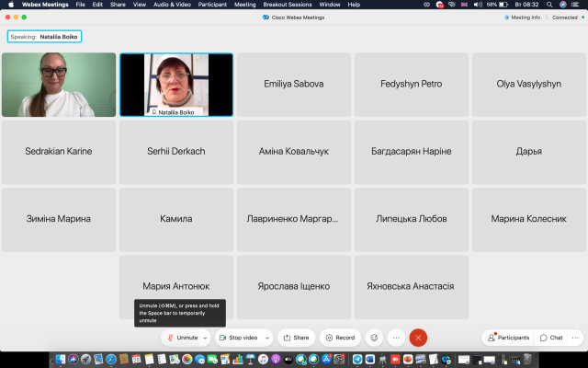
Task: Open Finder from the Dock
Action: (x=61, y=360)
